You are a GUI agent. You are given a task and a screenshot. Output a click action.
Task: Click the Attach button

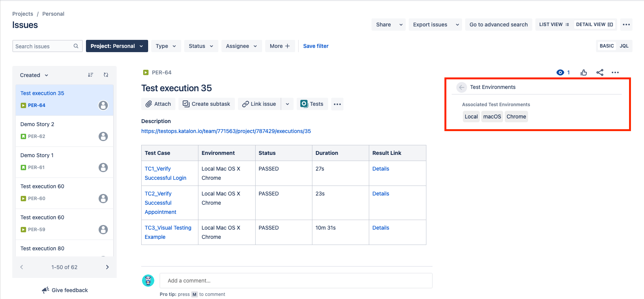[x=159, y=104]
